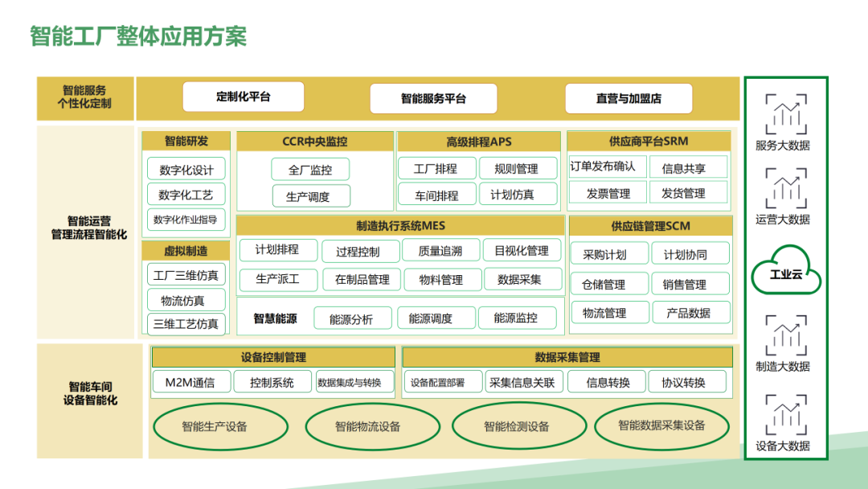Click the 高级排程APS header
The height and width of the screenshot is (489, 868).
click(x=479, y=142)
